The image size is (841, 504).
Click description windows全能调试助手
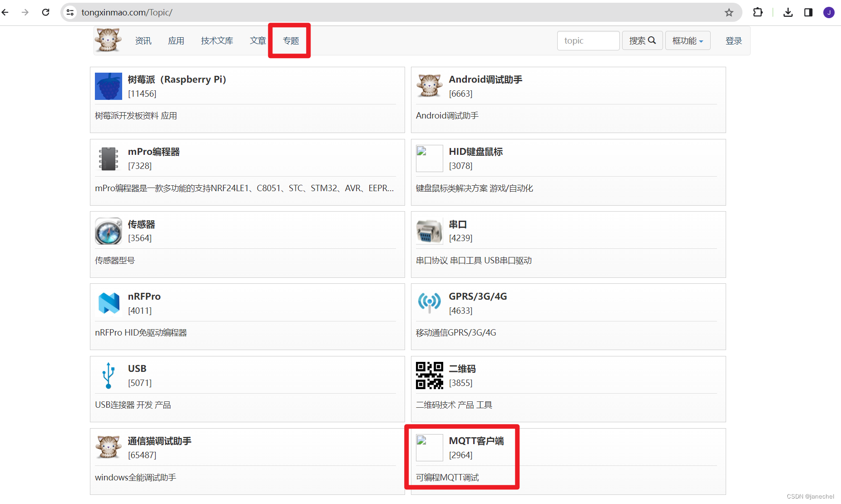[x=135, y=478]
